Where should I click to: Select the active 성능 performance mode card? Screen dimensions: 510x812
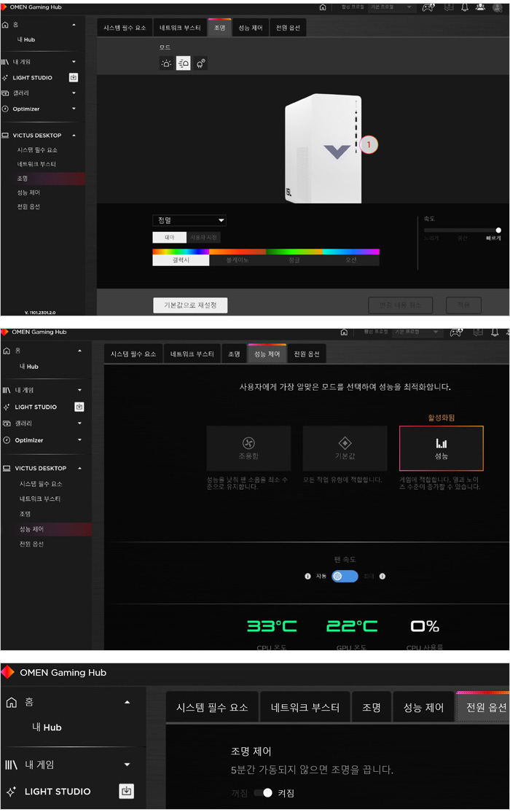(x=441, y=448)
